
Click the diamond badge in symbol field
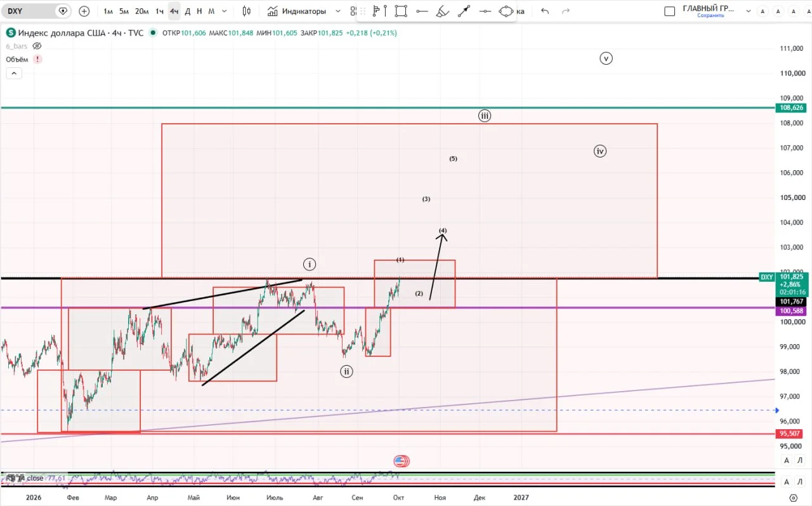(62, 11)
